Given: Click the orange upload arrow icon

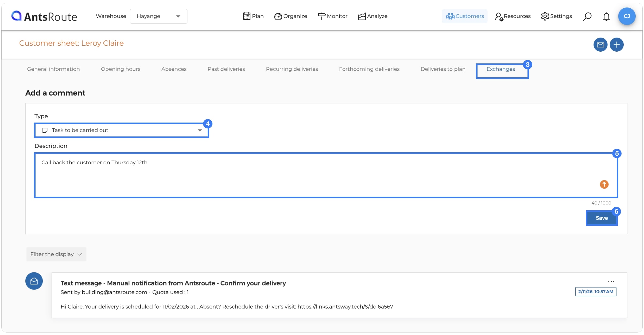Looking at the screenshot, I should coord(604,184).
